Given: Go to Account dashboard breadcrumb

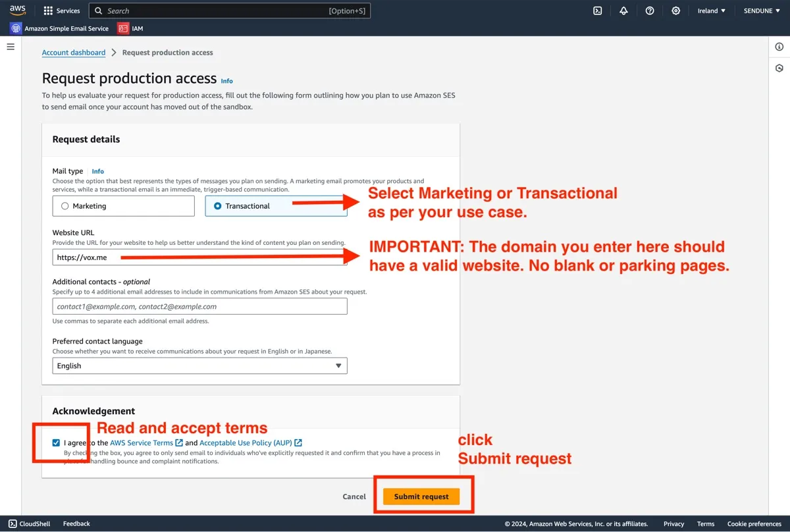Looking at the screenshot, I should 74,53.
